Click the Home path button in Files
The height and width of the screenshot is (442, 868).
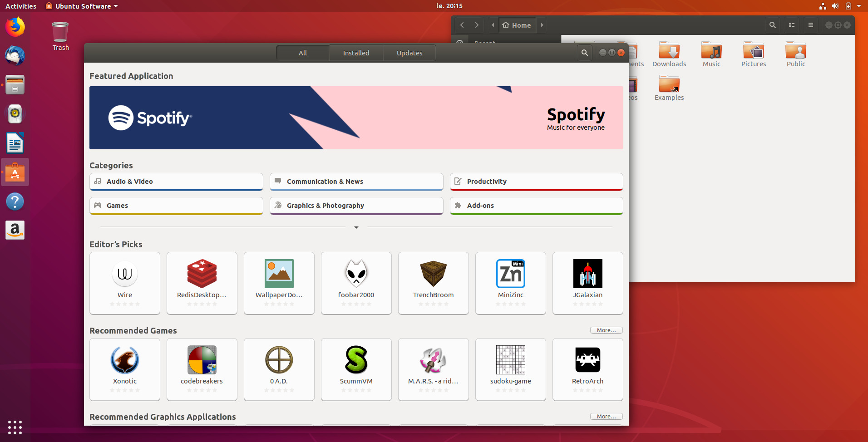click(x=517, y=25)
